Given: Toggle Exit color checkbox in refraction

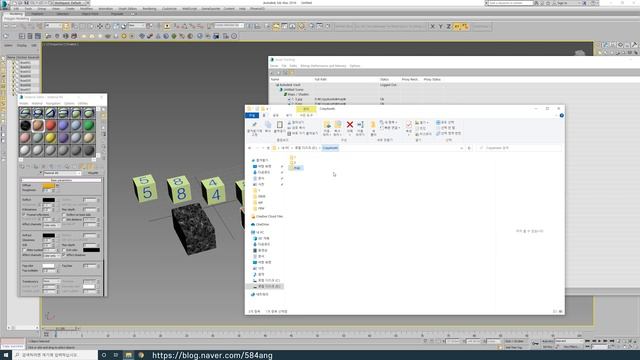Looking at the screenshot, I should tap(64, 250).
